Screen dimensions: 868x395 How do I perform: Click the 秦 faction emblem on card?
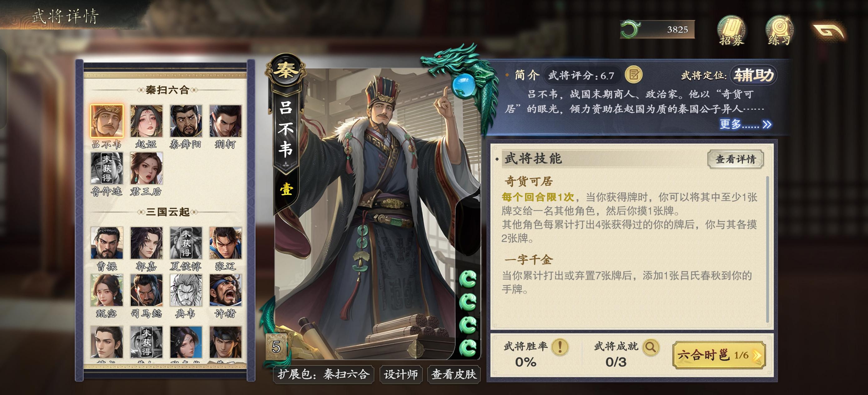coord(285,71)
